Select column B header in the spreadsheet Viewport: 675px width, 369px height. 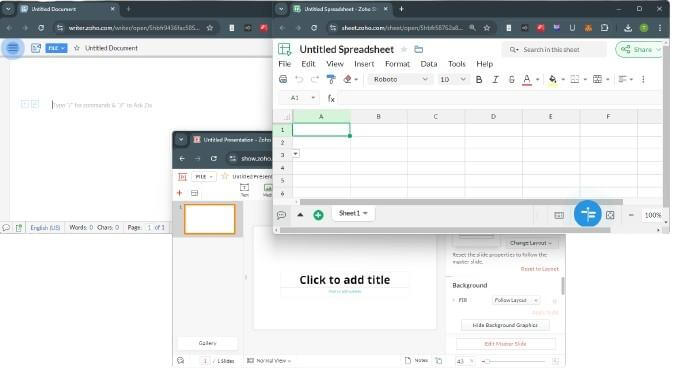pos(378,116)
